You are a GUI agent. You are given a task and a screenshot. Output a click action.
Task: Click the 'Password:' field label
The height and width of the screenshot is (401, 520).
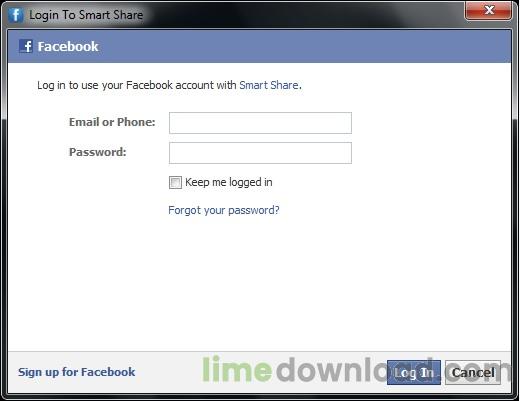point(98,152)
